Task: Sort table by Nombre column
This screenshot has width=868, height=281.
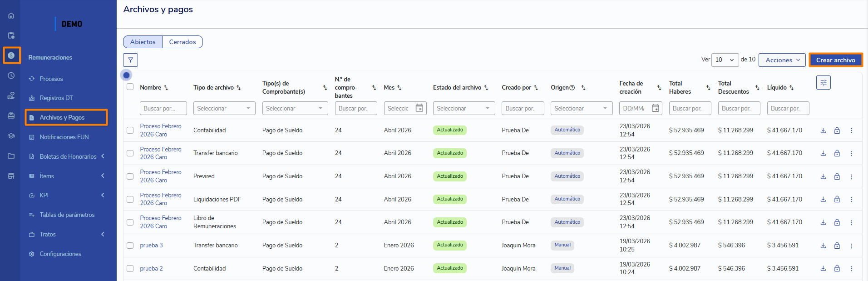Action: pos(166,88)
